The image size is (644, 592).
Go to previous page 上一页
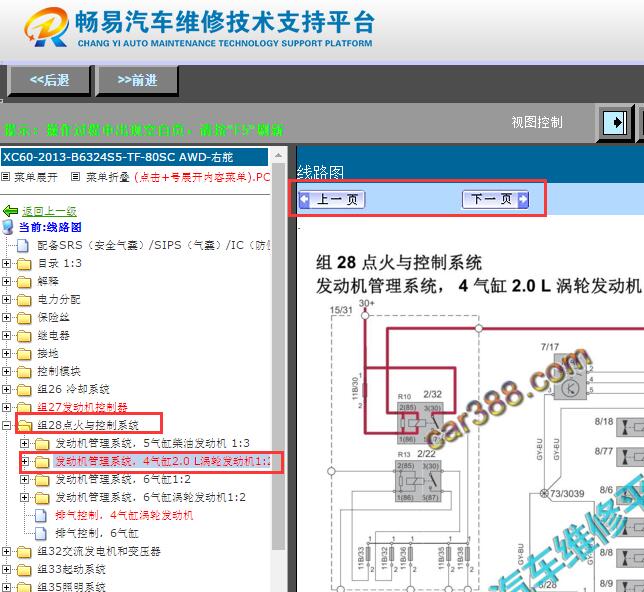coord(332,200)
